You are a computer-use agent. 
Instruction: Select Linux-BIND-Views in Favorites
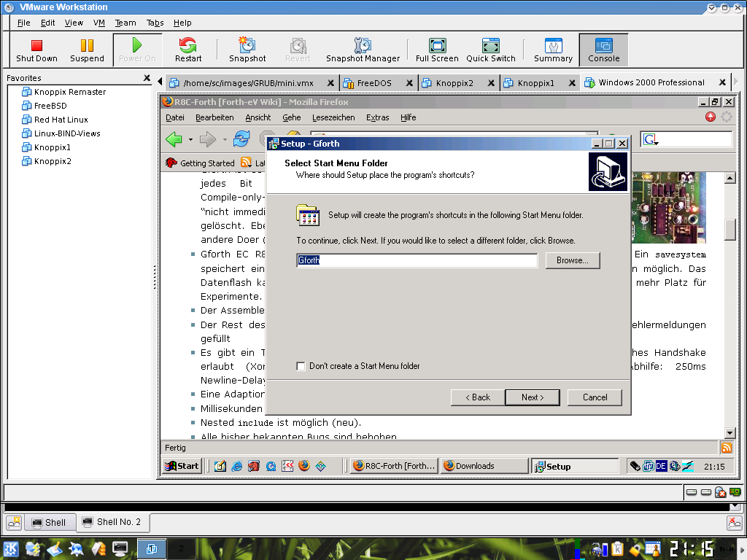pos(61,133)
